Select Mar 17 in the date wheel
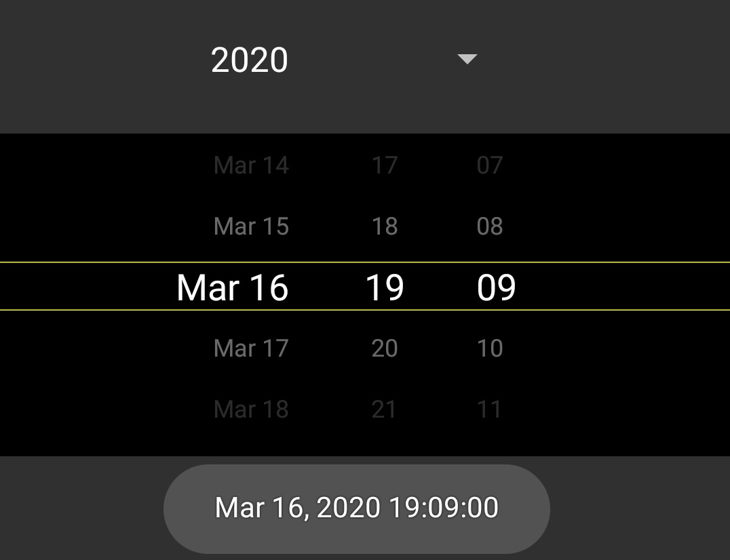730x560 pixels. point(251,348)
